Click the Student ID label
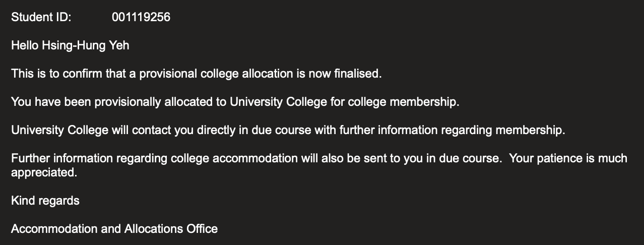 coord(41,18)
